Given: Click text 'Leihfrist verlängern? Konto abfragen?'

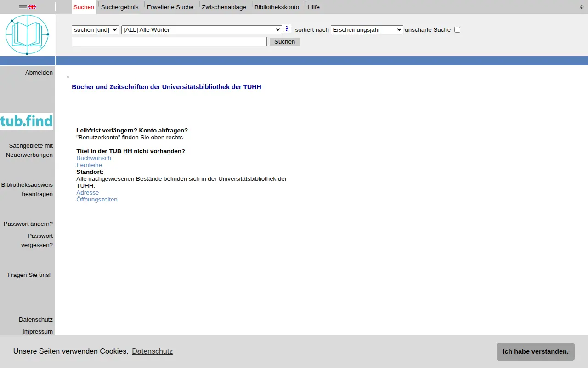Looking at the screenshot, I should 132,130.
